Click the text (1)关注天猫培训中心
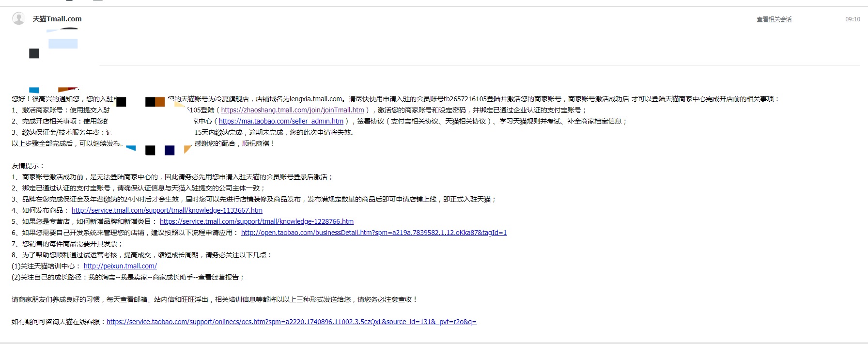Image resolution: width=868 pixels, height=344 pixels. pos(46,266)
